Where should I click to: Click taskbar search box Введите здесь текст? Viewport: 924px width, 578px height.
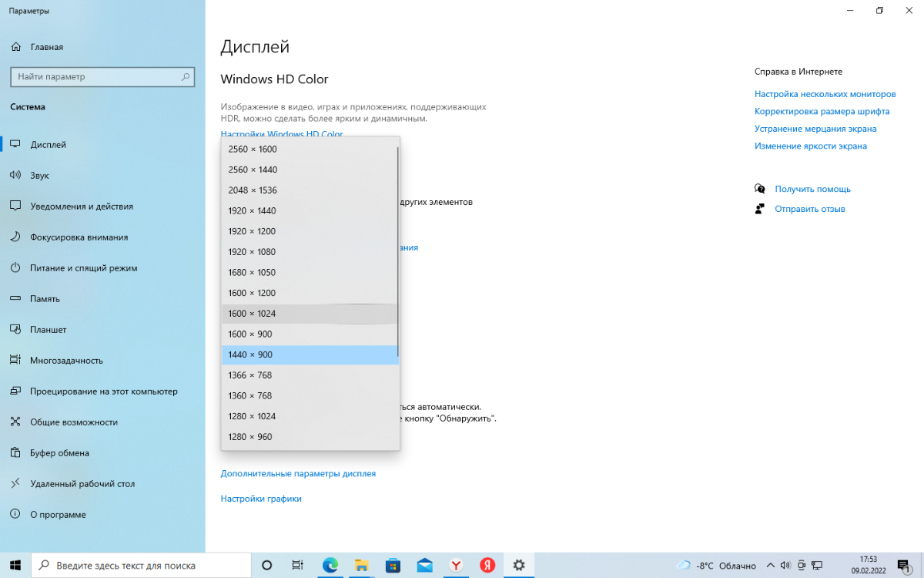click(142, 565)
